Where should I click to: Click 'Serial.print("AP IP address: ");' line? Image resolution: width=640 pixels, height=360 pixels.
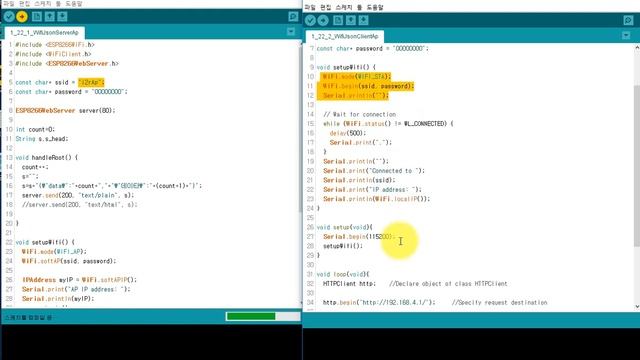coord(76,289)
